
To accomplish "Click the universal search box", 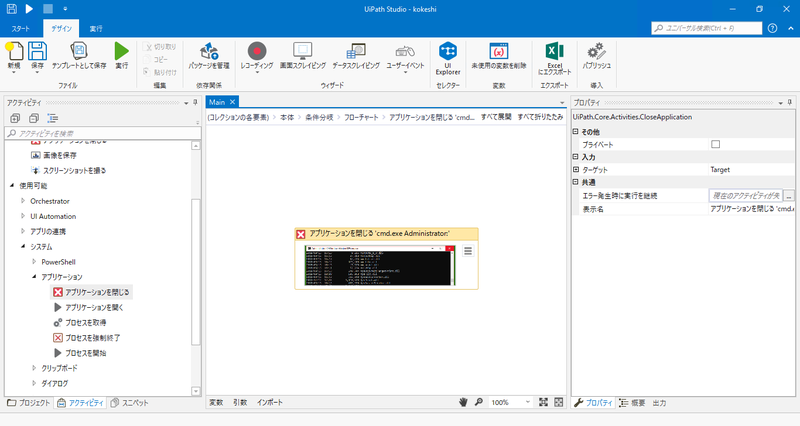I will point(707,28).
